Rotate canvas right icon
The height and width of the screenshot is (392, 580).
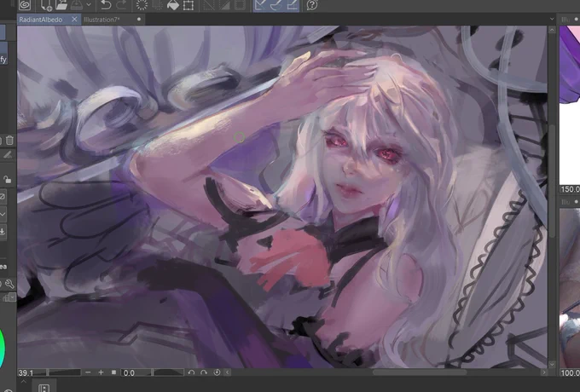204,372
